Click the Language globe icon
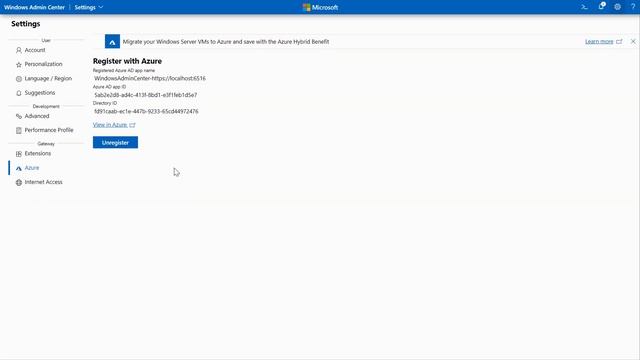Screen dimensions: 640x360 click(x=19, y=79)
